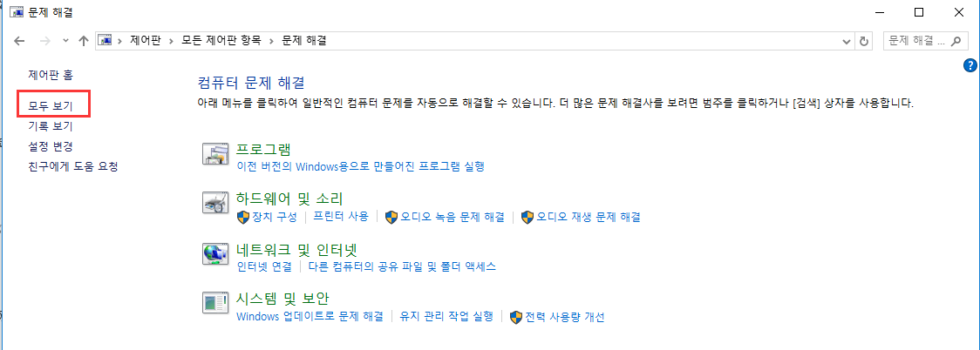Click the refresh icon in address bar
Screen dimensions: 980x350
[864, 41]
